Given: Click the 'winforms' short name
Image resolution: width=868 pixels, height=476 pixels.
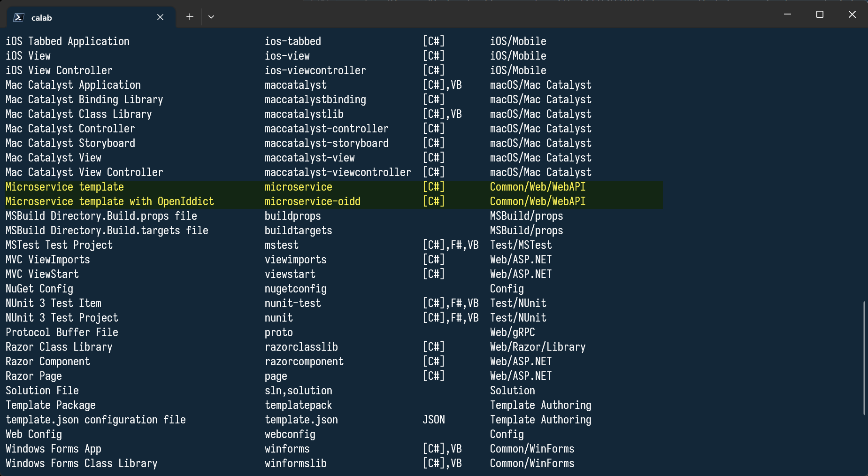Looking at the screenshot, I should coord(287,449).
